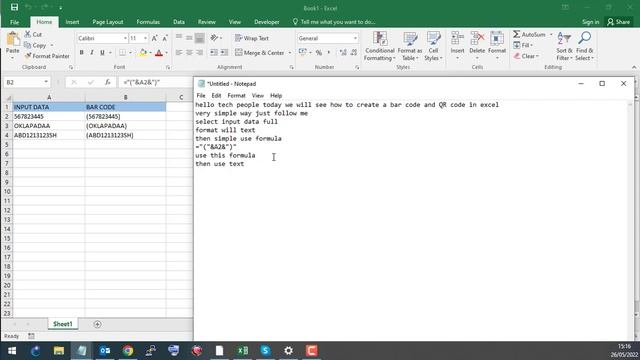This screenshot has height=360, width=640.
Task: Open the Merge & Center dropdown arrow
Action: pyautogui.click(x=290, y=53)
